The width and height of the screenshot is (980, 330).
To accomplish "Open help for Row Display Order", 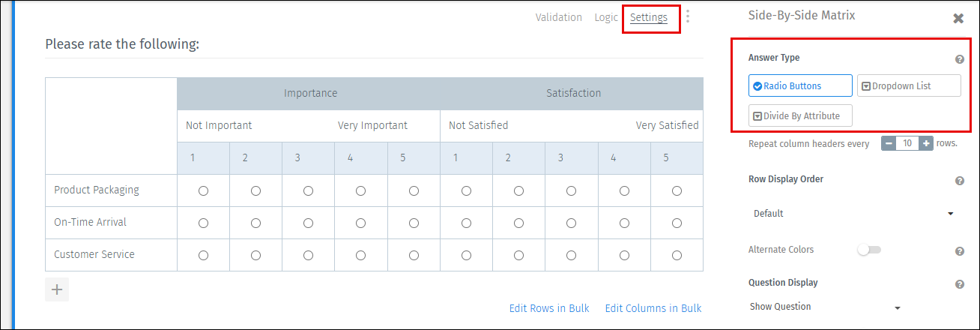I will [x=959, y=181].
